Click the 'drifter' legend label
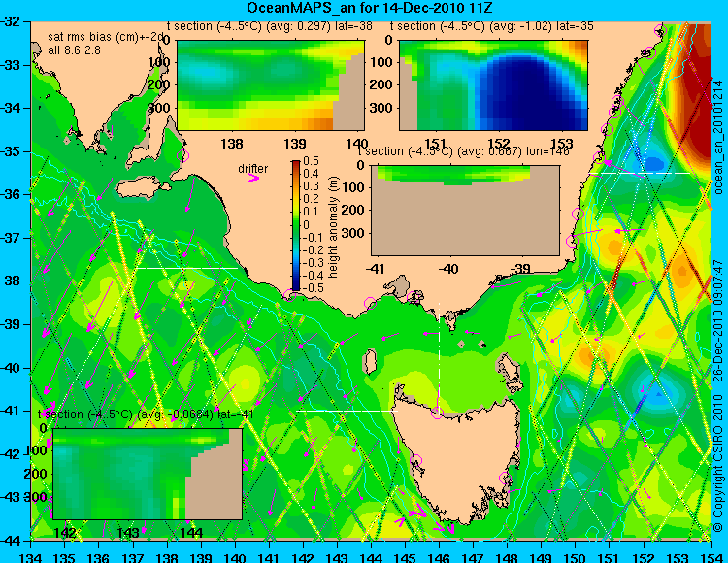This screenshot has height=563, width=728. click(253, 169)
